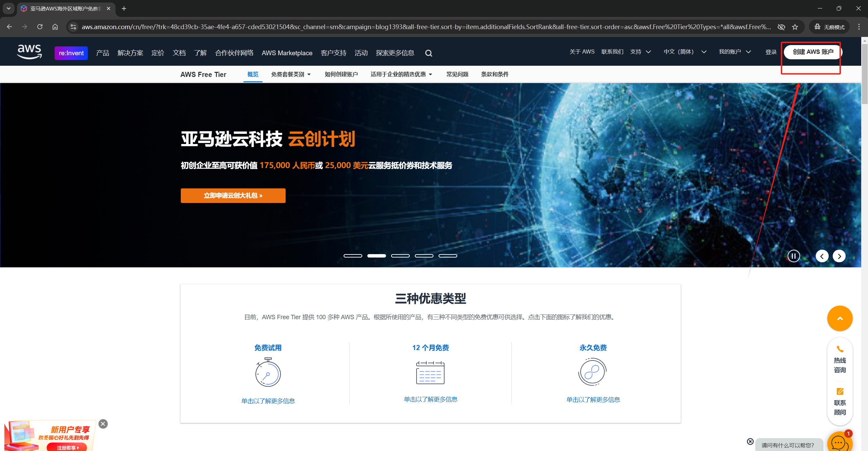
Task: Click the AWS logo
Action: tap(30, 52)
